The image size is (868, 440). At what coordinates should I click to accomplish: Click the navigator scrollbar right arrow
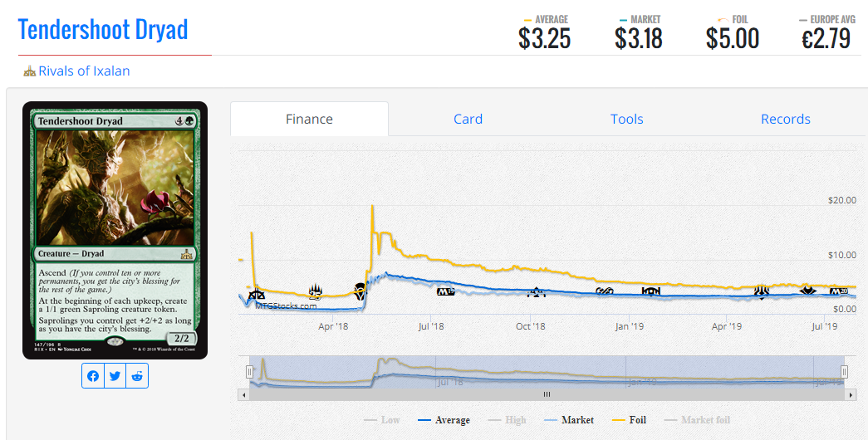(851, 394)
